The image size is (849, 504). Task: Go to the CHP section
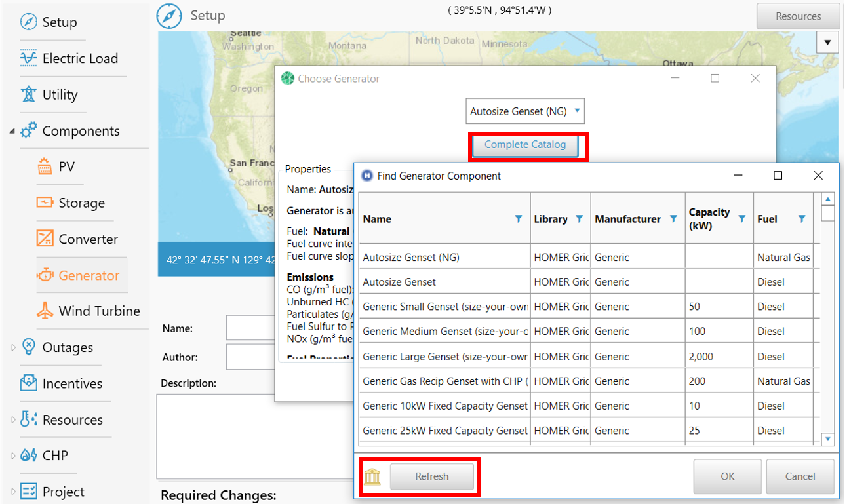tap(55, 456)
